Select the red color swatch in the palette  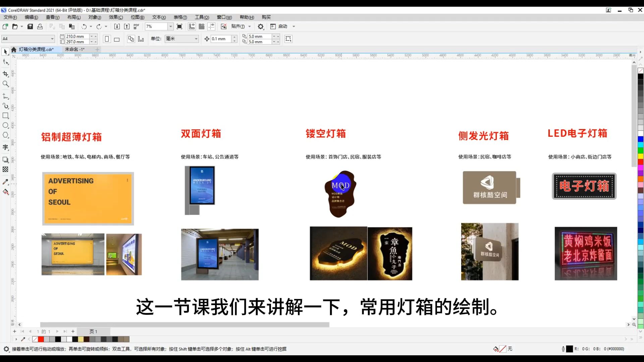[x=41, y=339]
